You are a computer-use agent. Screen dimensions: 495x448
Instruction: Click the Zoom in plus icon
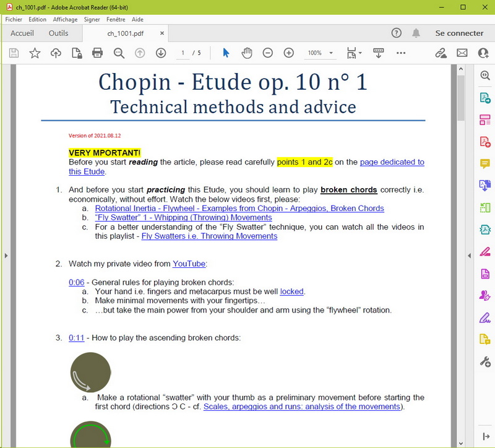click(288, 53)
